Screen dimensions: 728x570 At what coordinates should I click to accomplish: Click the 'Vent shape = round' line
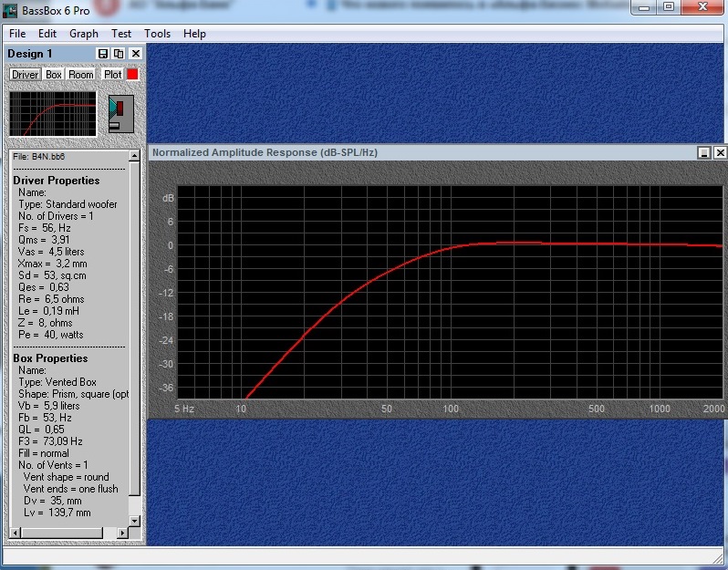pos(67,477)
